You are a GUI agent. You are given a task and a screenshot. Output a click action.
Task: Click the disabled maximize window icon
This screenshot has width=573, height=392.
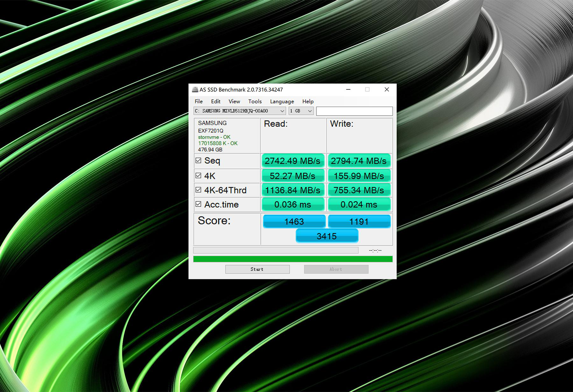367,89
